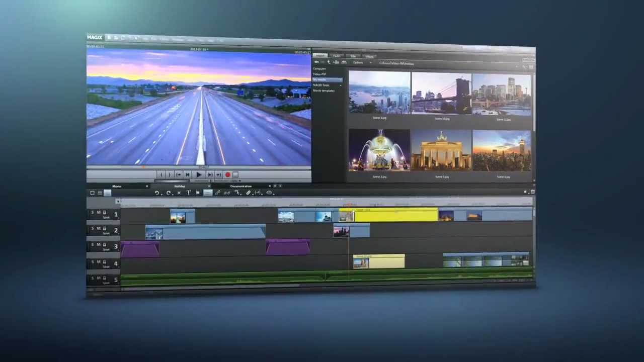Expand the Options dropdown in Media Pool
Screen dimensions: 644x362
371,63
